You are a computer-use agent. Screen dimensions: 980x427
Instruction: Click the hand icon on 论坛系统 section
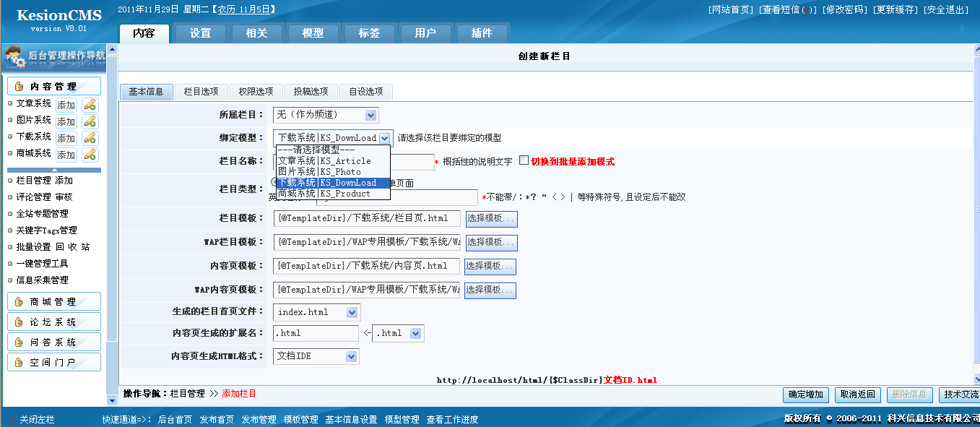point(19,322)
